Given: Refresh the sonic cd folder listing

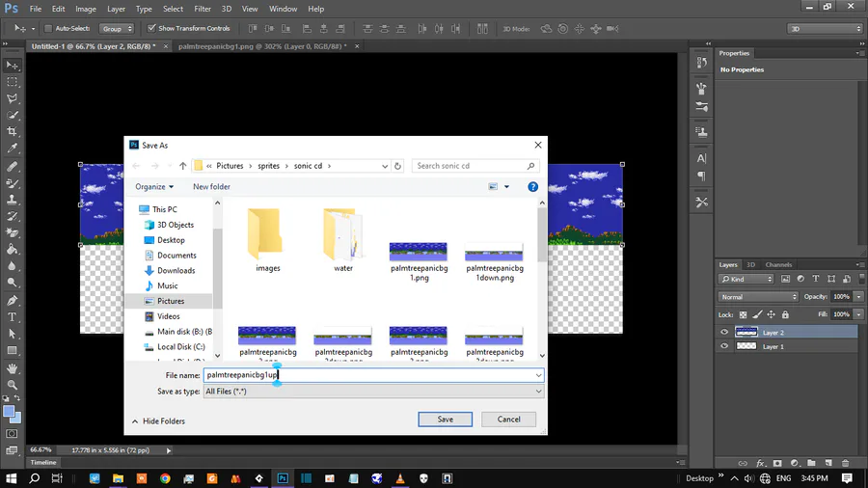Looking at the screenshot, I should pos(397,166).
